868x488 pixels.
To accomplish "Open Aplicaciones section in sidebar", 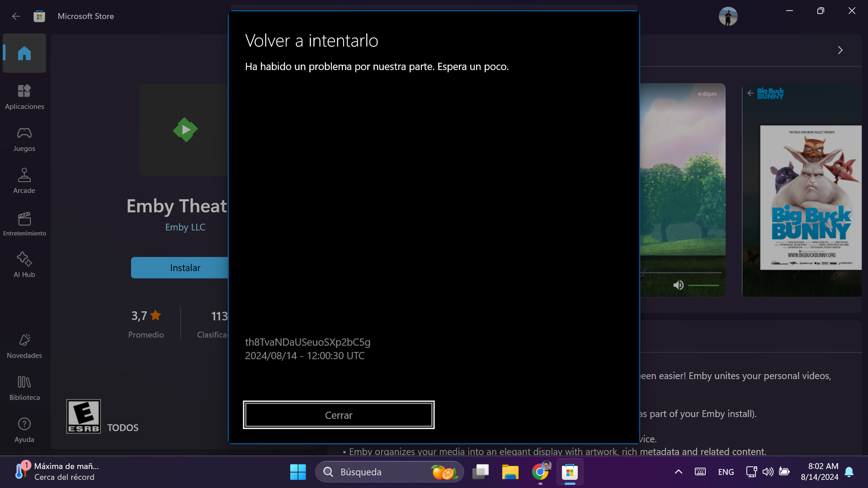I will [24, 97].
